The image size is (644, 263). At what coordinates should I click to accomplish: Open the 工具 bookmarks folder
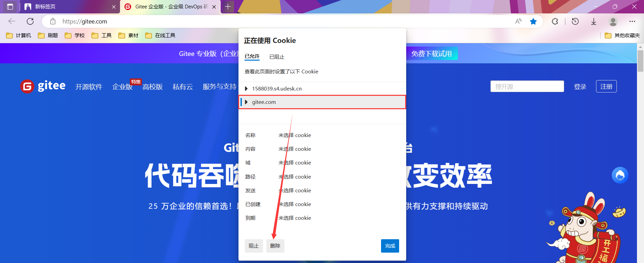(x=102, y=36)
